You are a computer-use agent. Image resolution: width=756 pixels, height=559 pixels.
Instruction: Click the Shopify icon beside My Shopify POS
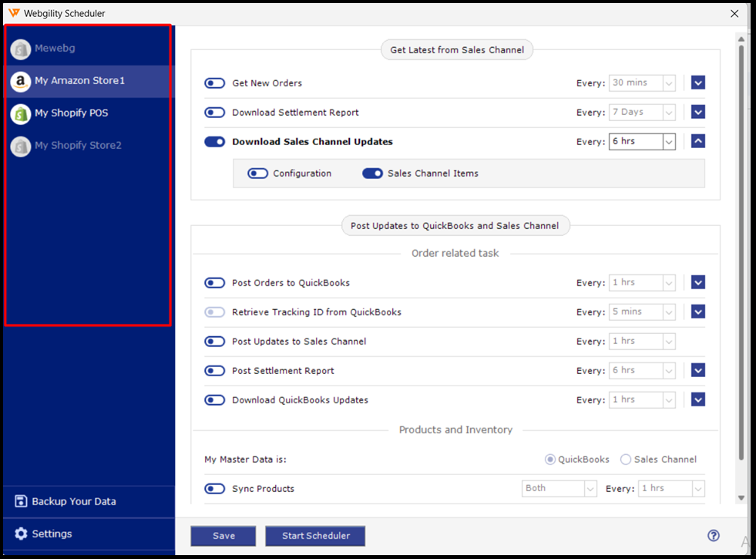pos(20,113)
